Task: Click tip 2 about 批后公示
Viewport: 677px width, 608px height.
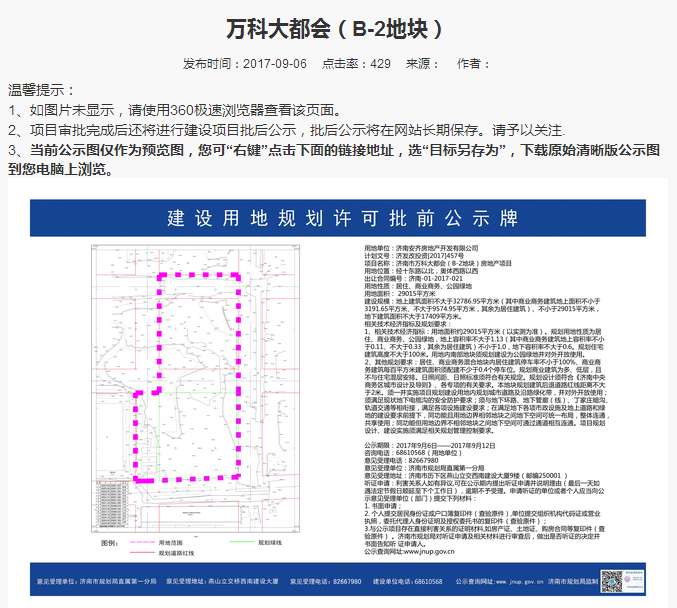Action: click(x=287, y=130)
